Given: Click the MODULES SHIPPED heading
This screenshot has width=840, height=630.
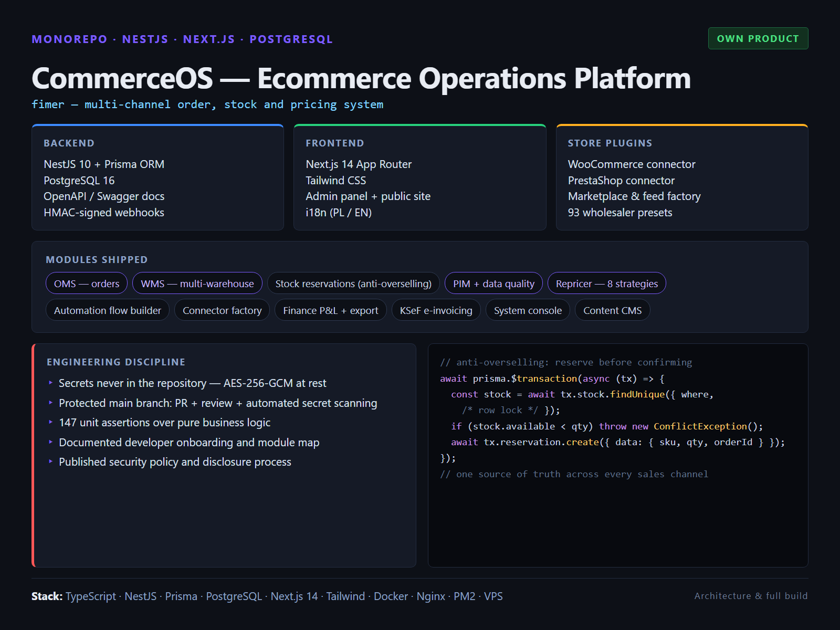Looking at the screenshot, I should (x=97, y=260).
